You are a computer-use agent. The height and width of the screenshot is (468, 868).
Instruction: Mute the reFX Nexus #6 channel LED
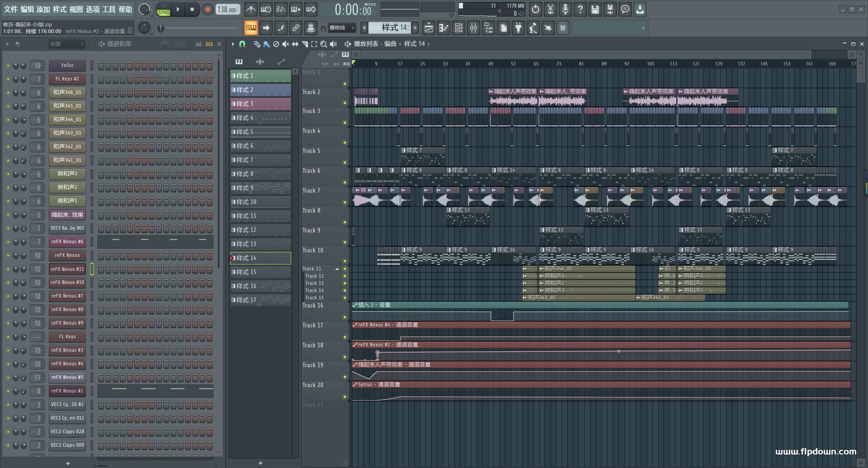pos(8,242)
